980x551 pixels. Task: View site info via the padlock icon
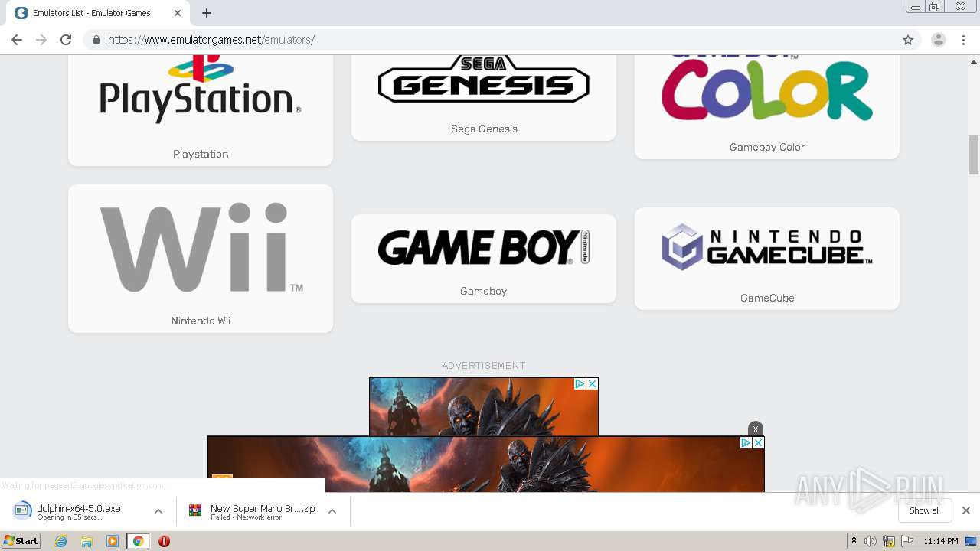tap(96, 40)
